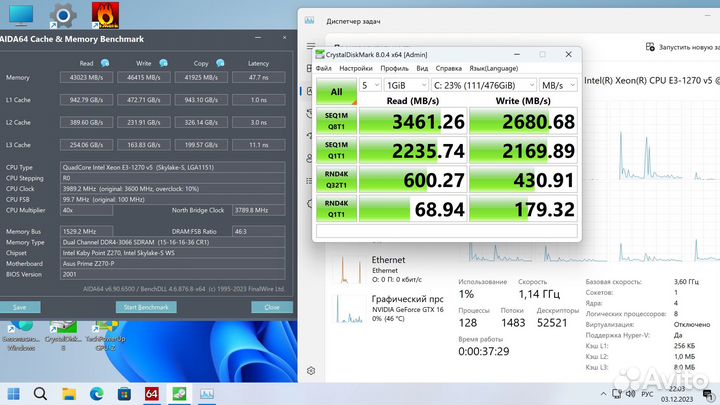Click the network tray icon
The width and height of the screenshot is (720, 405).
617,394
